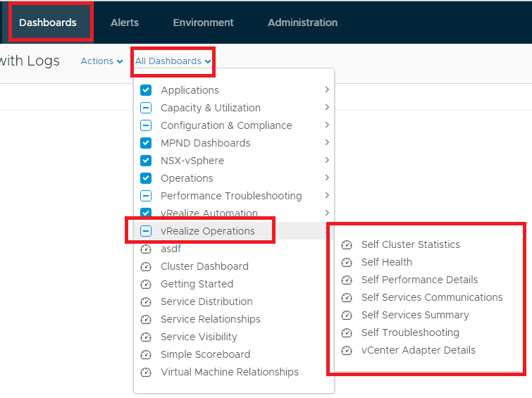Select the vRealize Operations menu entry
532x398 pixels.
point(208,231)
